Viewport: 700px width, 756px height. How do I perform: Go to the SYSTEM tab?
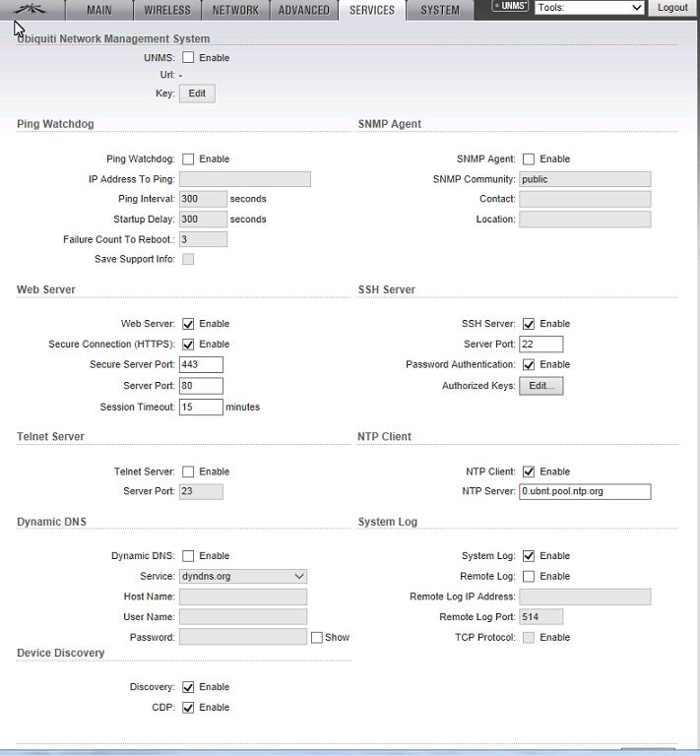(439, 10)
